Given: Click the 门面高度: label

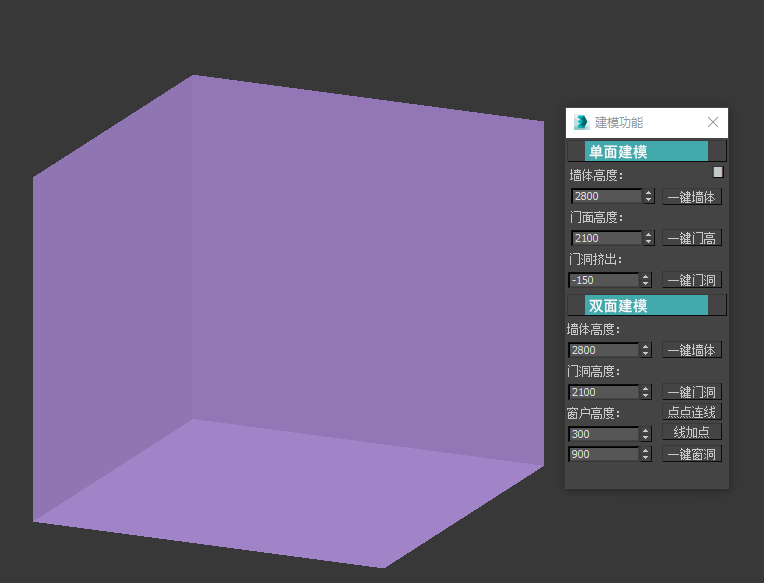Looking at the screenshot, I should (x=596, y=217).
